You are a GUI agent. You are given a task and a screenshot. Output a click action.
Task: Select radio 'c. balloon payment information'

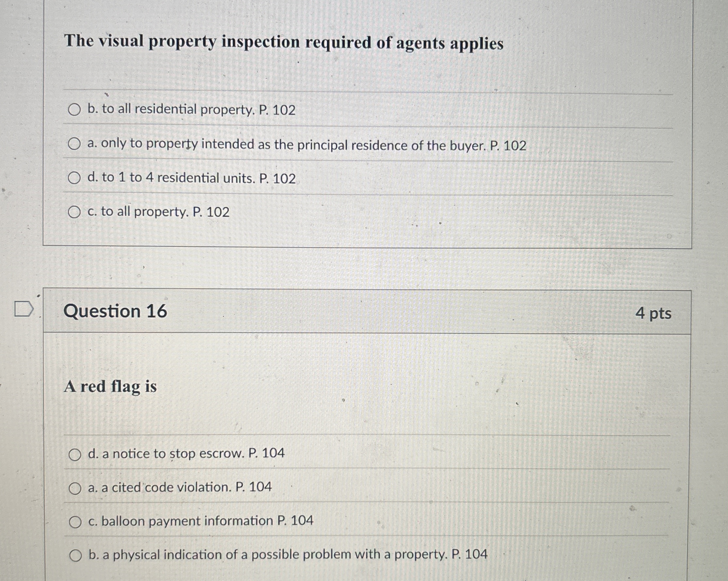point(75,522)
